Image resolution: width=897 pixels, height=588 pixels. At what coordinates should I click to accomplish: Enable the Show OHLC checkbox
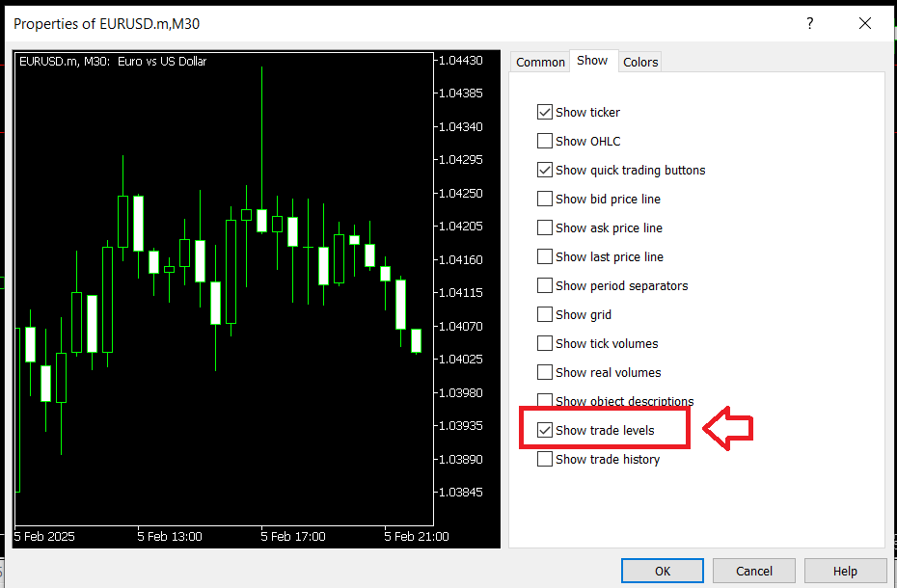click(x=545, y=142)
